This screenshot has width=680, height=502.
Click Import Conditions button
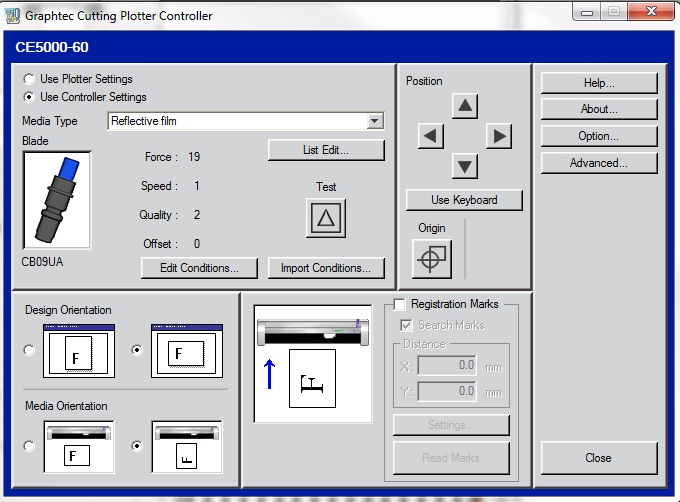326,268
